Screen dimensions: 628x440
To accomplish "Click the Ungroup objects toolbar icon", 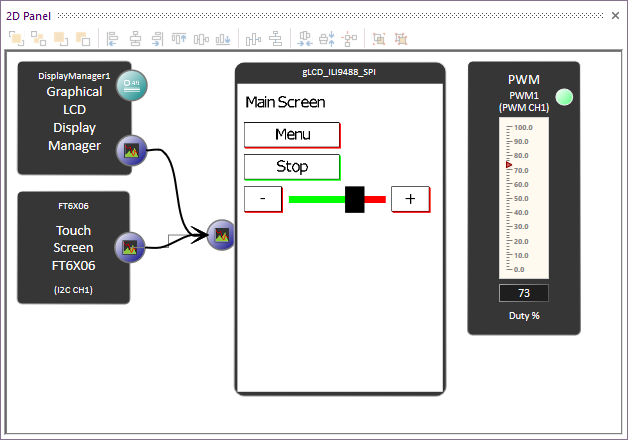I will point(401,39).
